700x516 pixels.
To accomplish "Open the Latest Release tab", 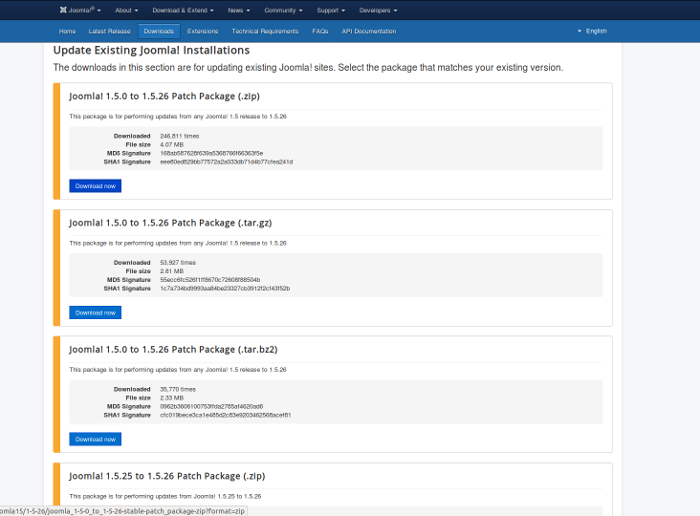I will (x=109, y=31).
